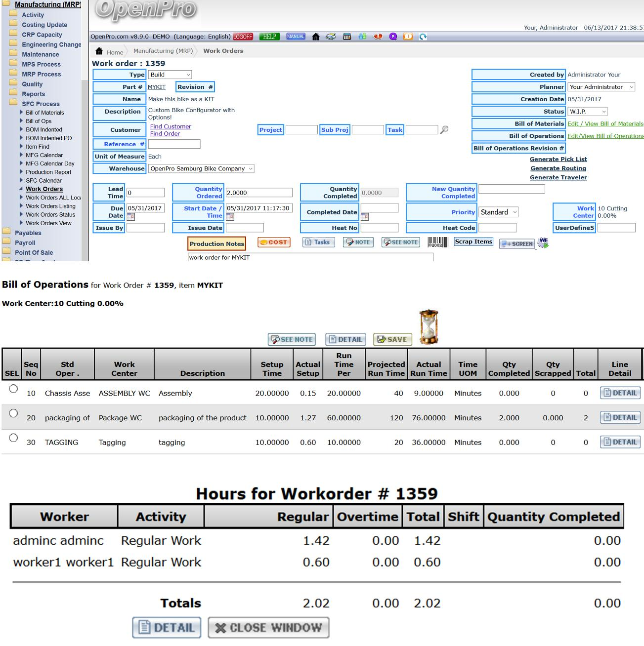644x646 pixels.
Task: Click the WF workflow gear icon
Action: [x=543, y=243]
